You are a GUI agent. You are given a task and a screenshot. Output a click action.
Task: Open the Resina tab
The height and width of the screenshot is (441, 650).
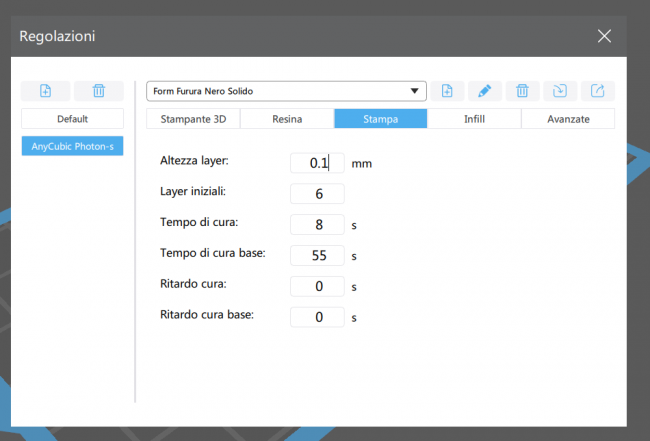point(287,118)
